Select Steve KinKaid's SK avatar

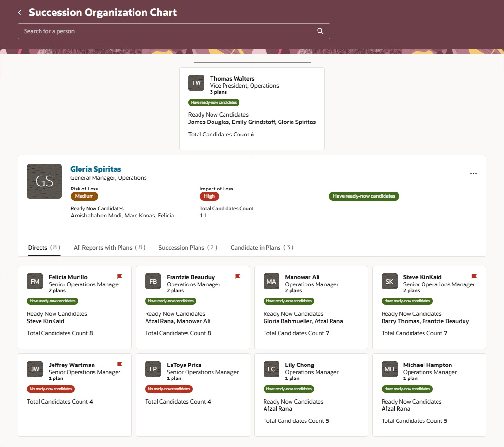coord(389,281)
